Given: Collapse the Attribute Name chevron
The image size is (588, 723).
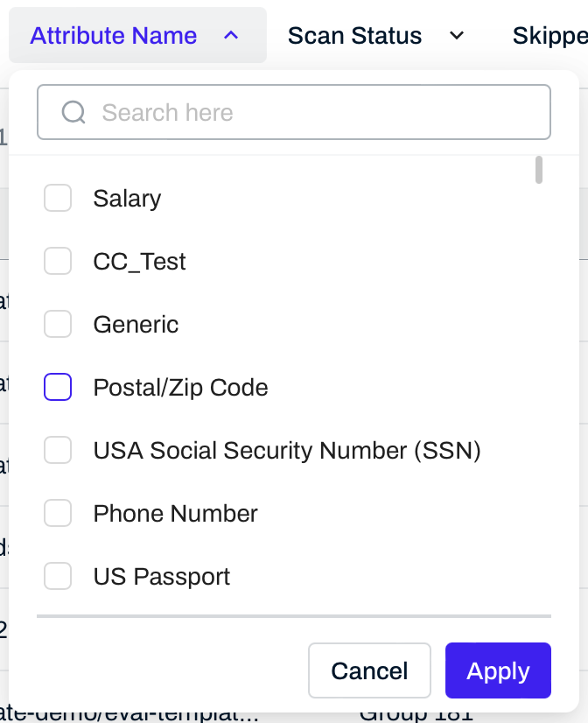Looking at the screenshot, I should click(x=231, y=36).
